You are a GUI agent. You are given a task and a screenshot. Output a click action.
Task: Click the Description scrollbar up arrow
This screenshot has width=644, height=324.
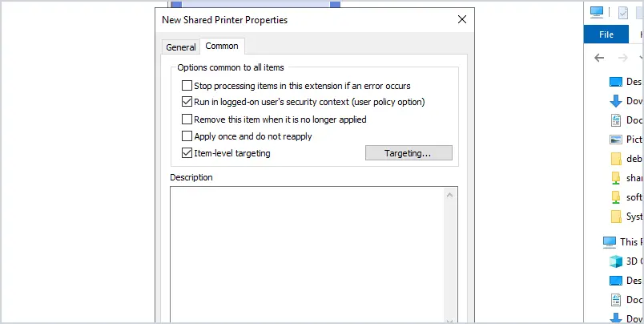(449, 196)
